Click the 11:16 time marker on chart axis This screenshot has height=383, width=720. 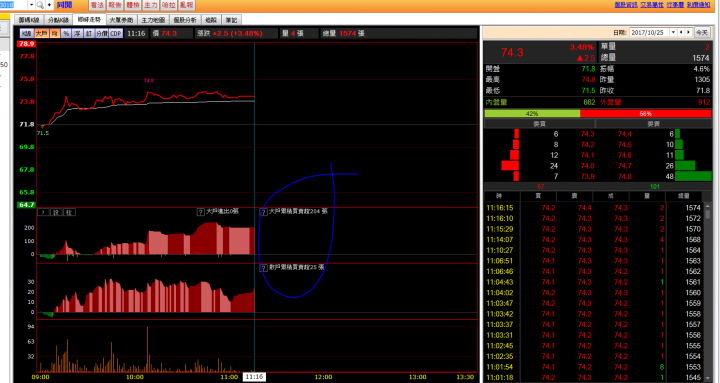254,377
